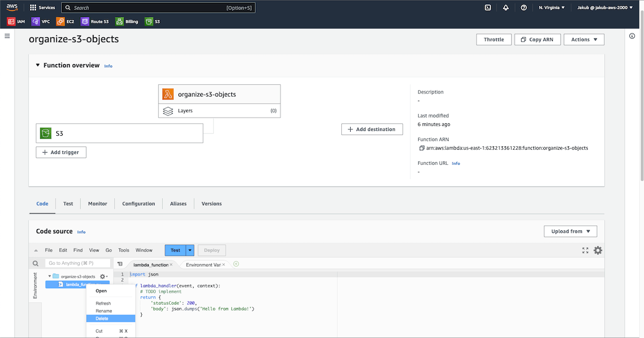This screenshot has height=338, width=644.
Task: Switch to the Configuration tab
Action: pos(138,204)
